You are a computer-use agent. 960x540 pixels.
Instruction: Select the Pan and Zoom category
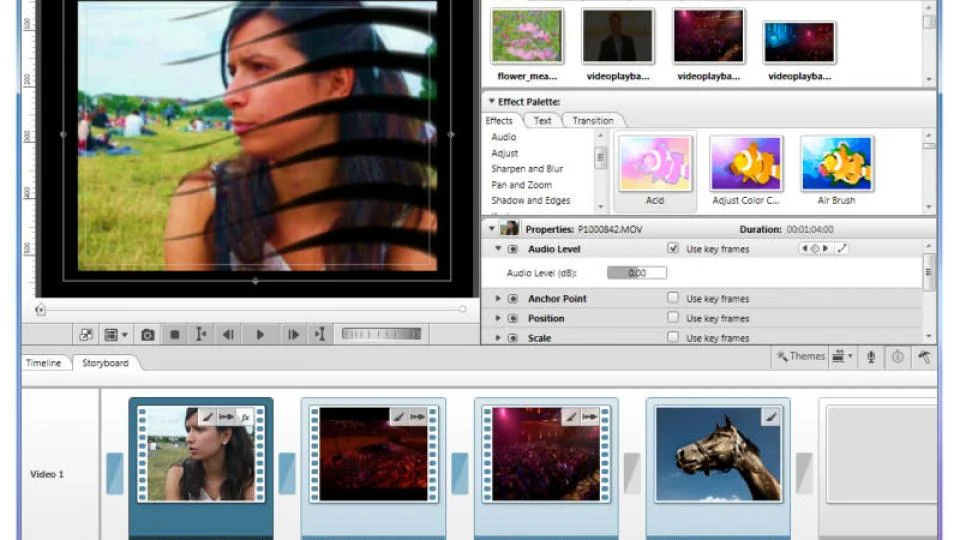pos(522,184)
